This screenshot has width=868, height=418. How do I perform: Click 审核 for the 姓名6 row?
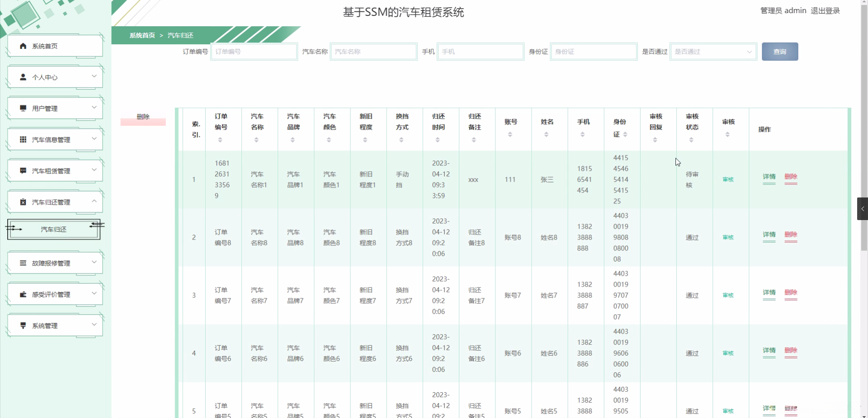728,353
